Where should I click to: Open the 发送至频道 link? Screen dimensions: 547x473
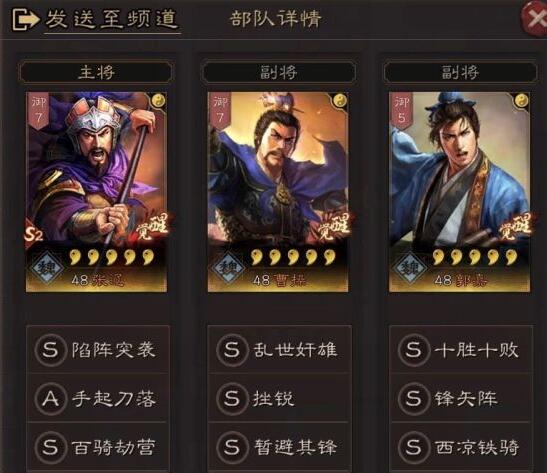pyautogui.click(x=112, y=19)
